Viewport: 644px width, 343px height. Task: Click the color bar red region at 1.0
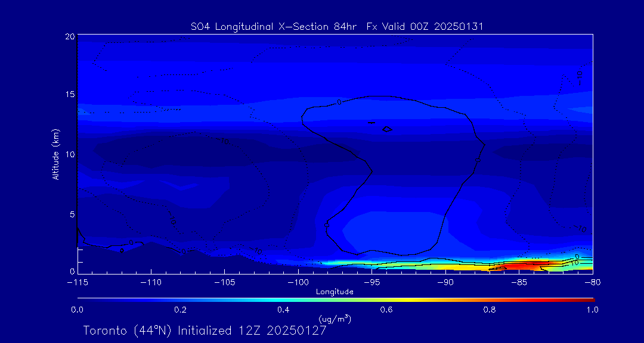(x=593, y=300)
